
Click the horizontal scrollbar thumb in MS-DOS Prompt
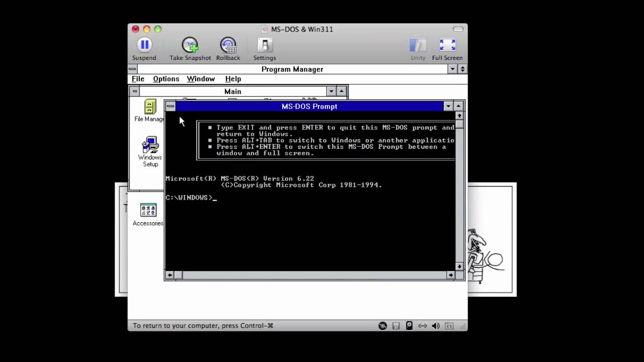[x=179, y=275]
